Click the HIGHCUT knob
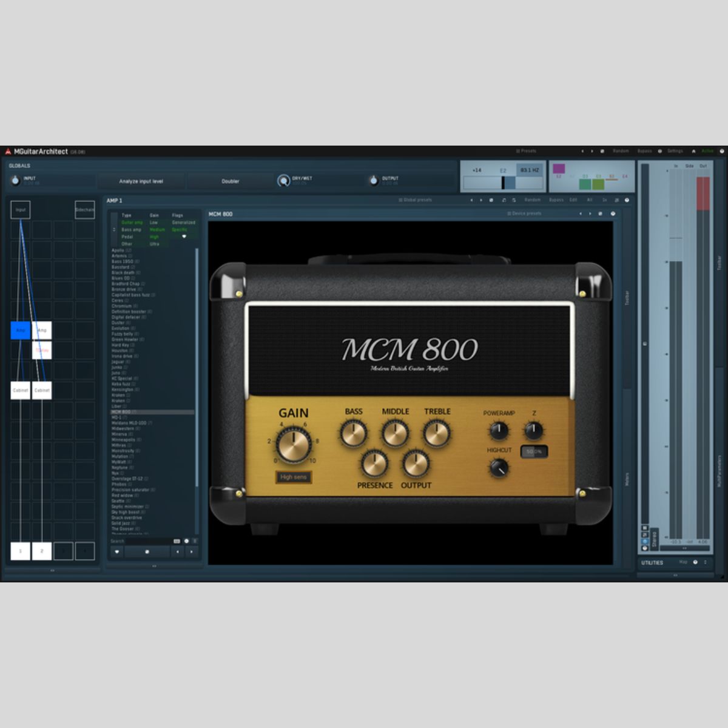728x728 pixels. (x=499, y=468)
